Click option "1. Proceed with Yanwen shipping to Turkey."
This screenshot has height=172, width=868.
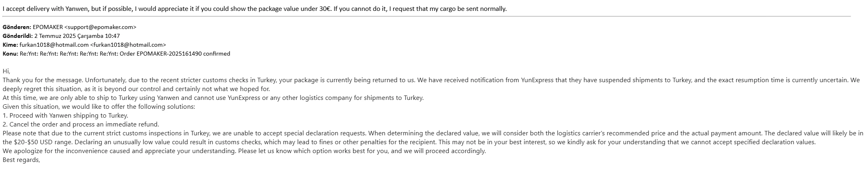(65, 116)
